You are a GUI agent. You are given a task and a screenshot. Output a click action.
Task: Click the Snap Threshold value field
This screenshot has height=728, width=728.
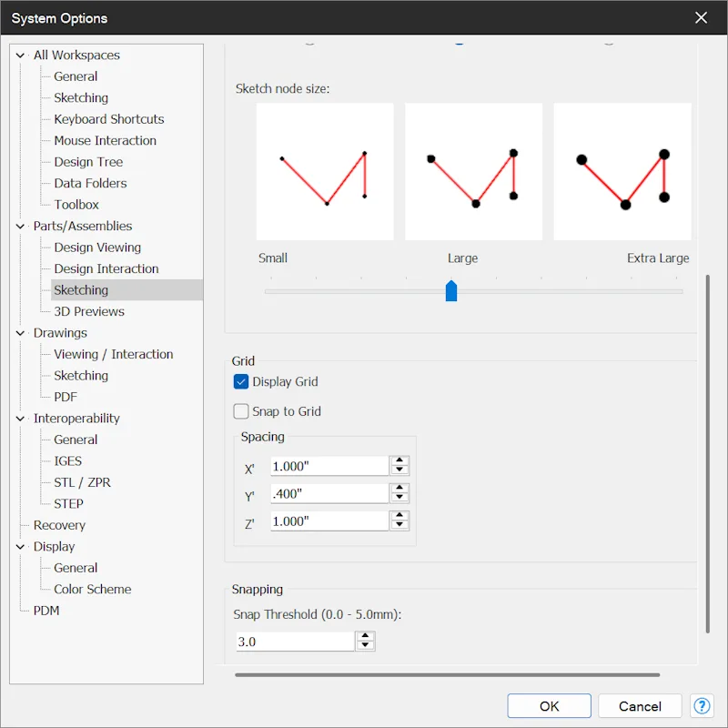[295, 642]
